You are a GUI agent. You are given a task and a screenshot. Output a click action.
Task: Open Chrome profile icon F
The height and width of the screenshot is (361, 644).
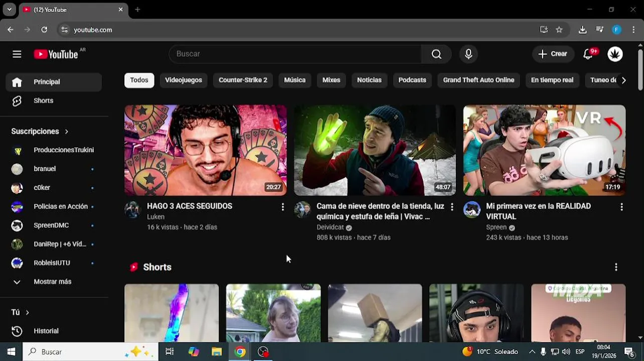[616, 30]
